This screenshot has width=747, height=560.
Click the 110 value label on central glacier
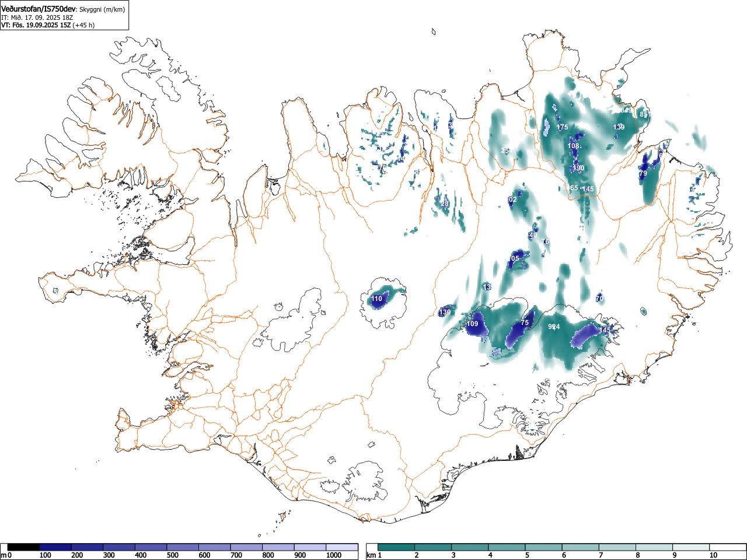(377, 299)
